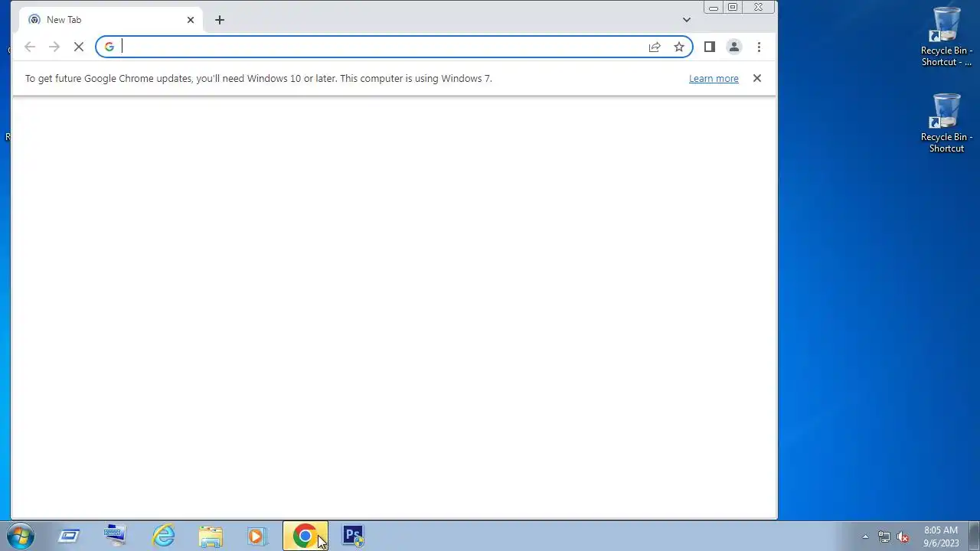This screenshot has height=551, width=980.
Task: Open the Windows Start menu
Action: pyautogui.click(x=21, y=536)
